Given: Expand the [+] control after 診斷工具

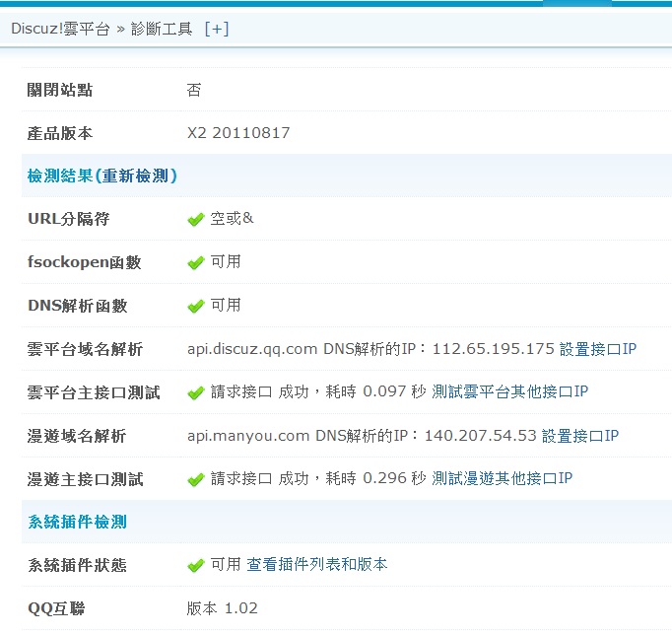Looking at the screenshot, I should pos(217,29).
